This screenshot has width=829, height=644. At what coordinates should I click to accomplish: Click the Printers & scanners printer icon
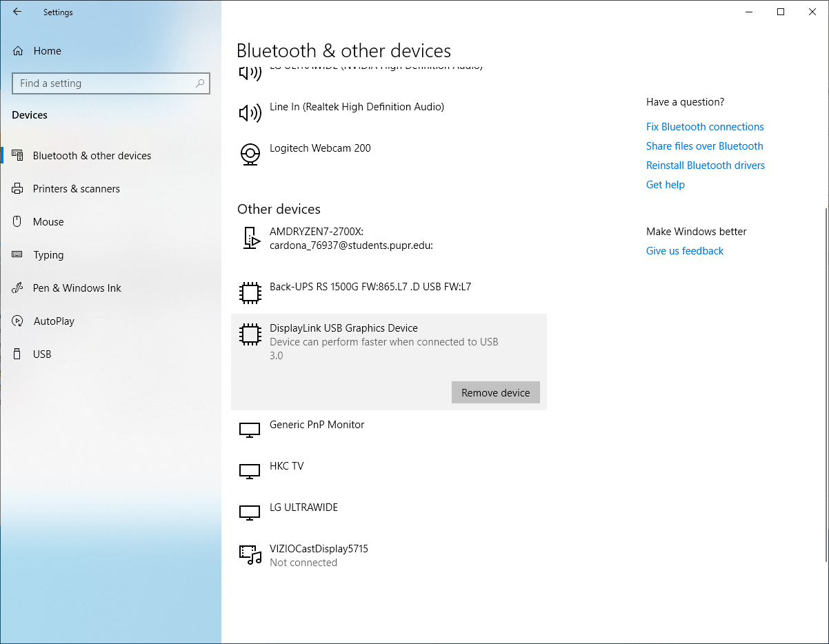[18, 189]
